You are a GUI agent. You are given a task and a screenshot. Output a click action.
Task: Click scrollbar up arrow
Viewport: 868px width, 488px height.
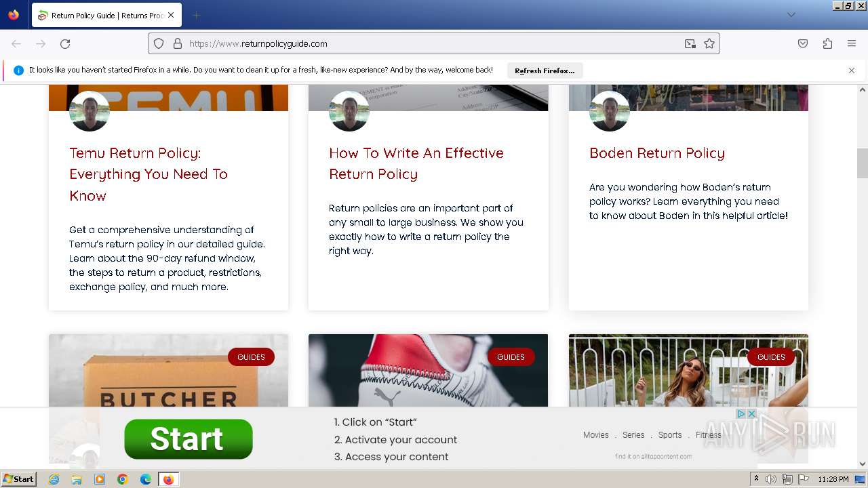click(x=863, y=90)
